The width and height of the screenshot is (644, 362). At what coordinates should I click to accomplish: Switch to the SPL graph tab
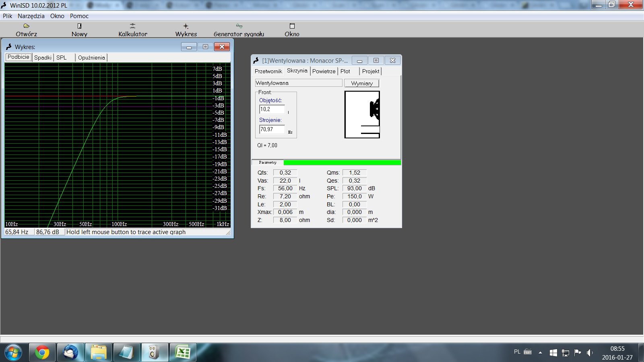click(x=62, y=58)
